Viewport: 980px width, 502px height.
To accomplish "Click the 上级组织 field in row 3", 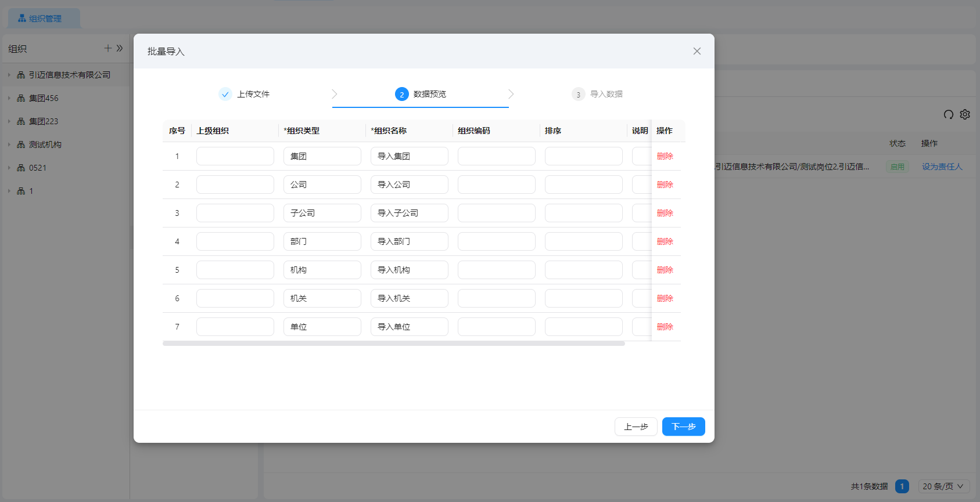I will 235,213.
